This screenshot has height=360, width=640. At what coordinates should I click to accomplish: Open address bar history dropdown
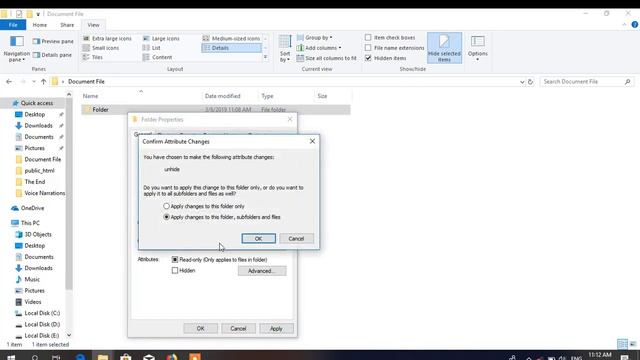click(x=522, y=82)
